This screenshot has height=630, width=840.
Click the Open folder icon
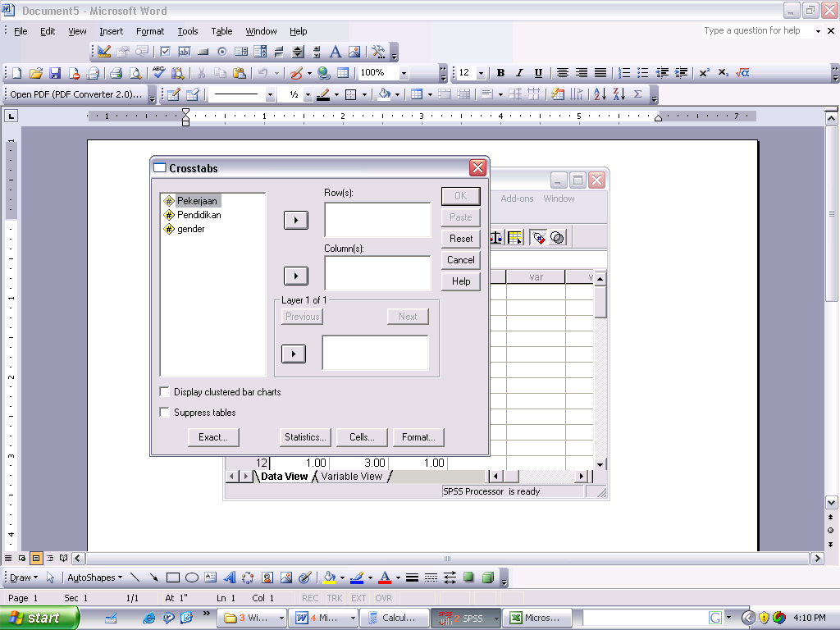tap(36, 73)
